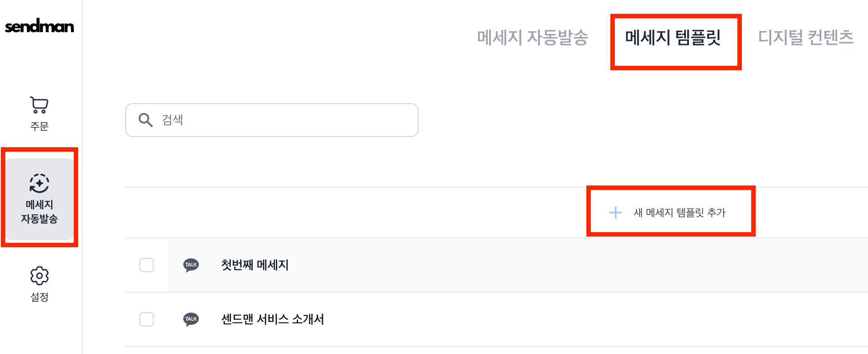Open the 디지털 컨텐츠 tab
This screenshot has height=354, width=868.
click(805, 37)
